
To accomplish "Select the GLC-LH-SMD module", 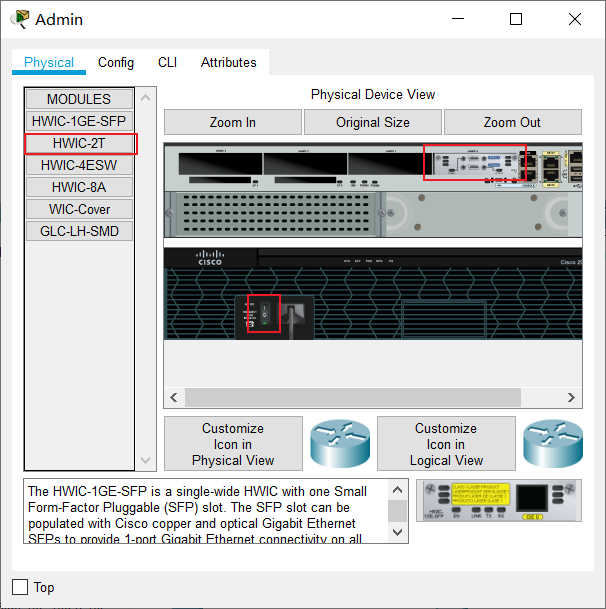I will (79, 231).
